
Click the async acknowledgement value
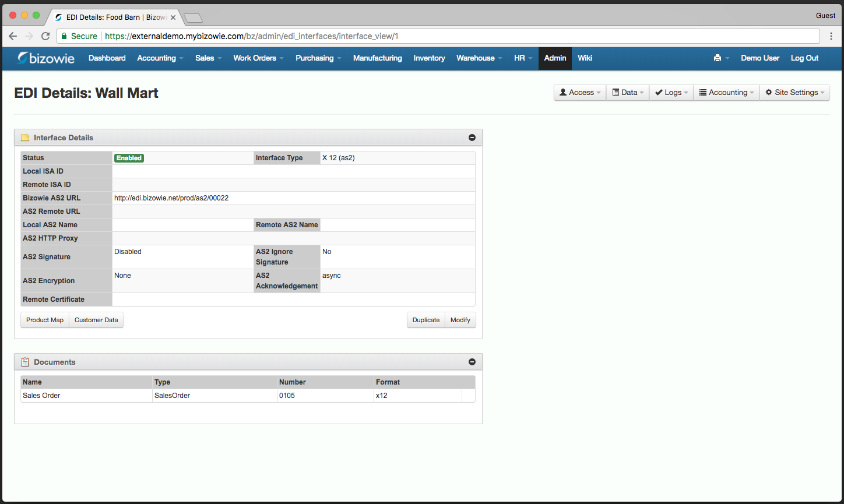(x=332, y=276)
